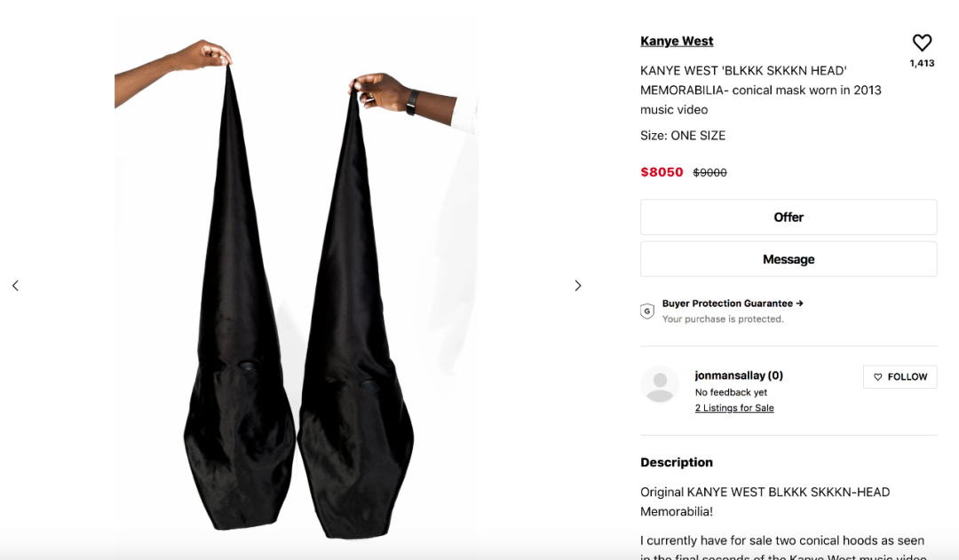This screenshot has width=959, height=560.
Task: Click the heart icon to favorite listing
Action: coord(922,43)
